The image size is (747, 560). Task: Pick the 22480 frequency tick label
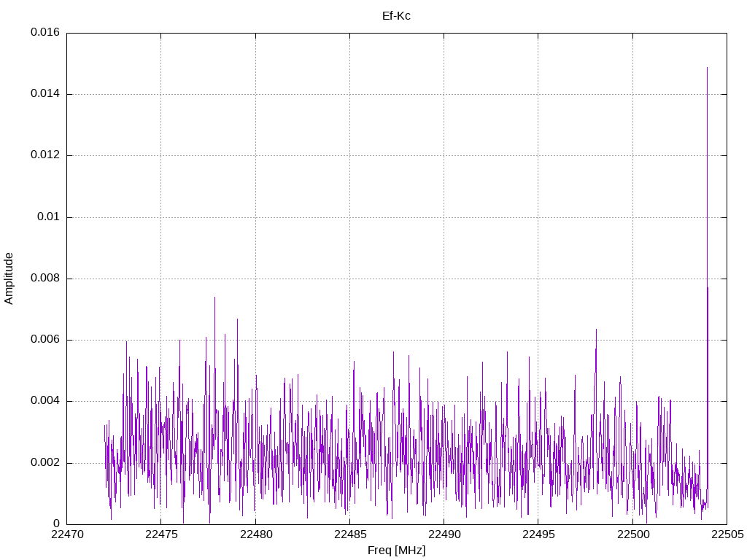point(255,534)
